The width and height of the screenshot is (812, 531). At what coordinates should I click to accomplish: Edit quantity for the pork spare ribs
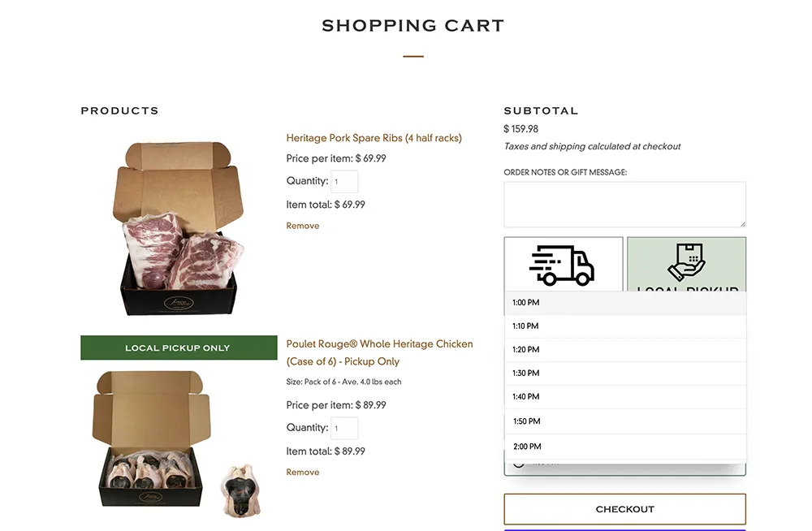pos(344,181)
